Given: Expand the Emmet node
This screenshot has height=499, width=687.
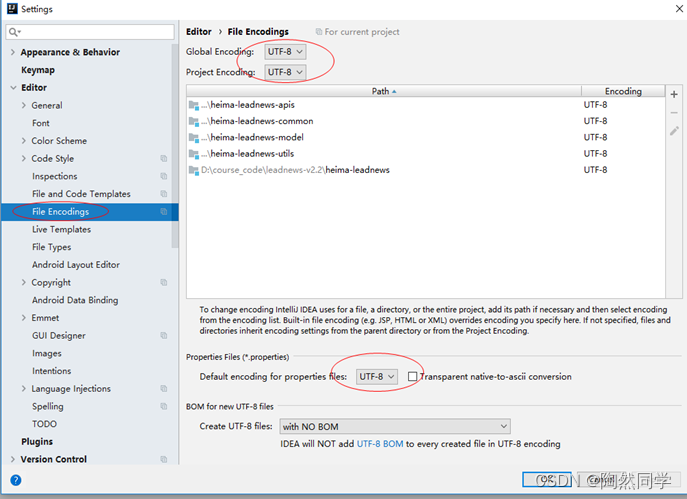Looking at the screenshot, I should [24, 318].
